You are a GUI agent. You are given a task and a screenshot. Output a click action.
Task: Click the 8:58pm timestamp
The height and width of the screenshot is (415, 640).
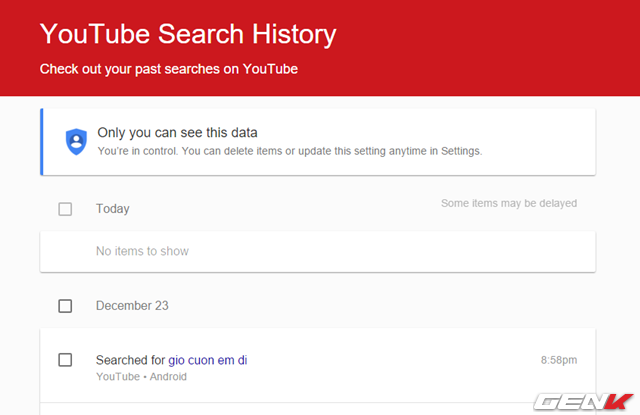click(559, 359)
